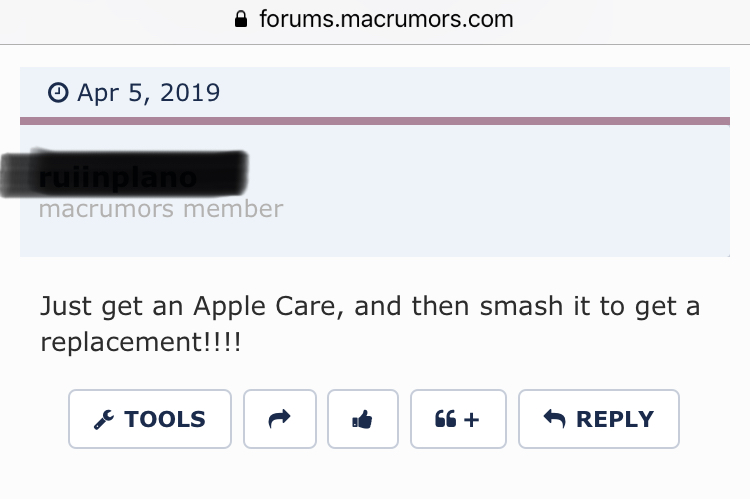Click the post text about Apple Care
Screen dimensions: 750x499
point(370,324)
